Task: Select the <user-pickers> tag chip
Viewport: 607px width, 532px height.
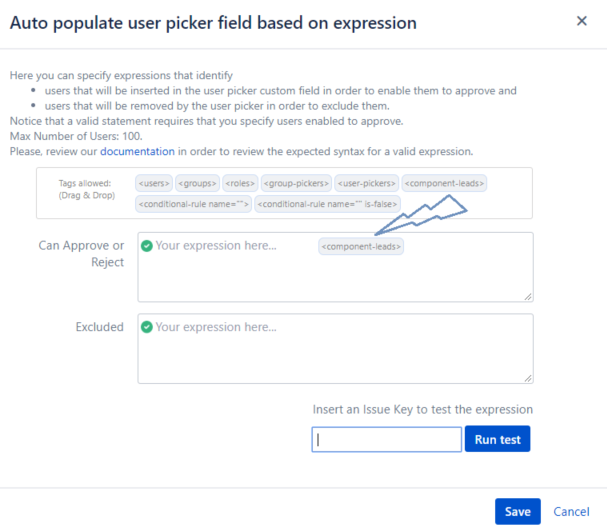Action: point(367,184)
